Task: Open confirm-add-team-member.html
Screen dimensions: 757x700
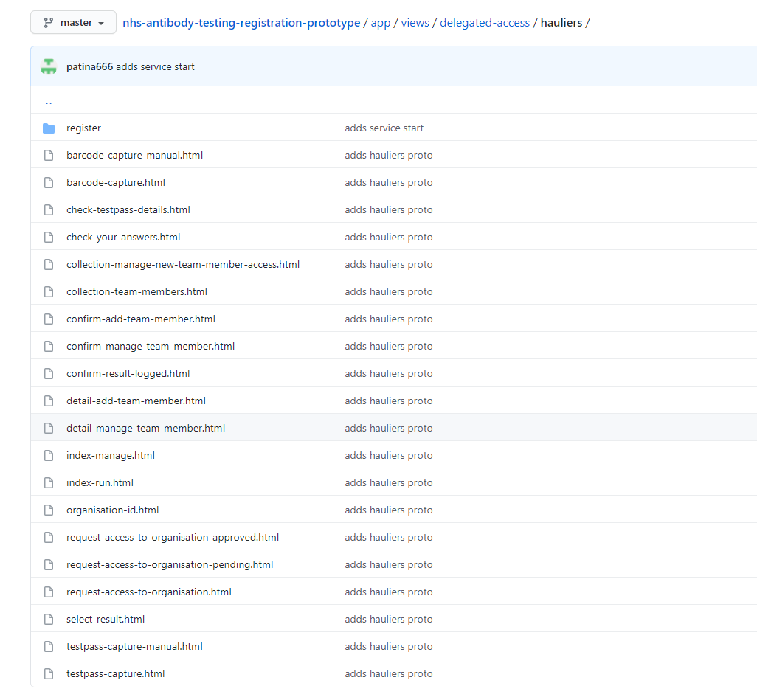Action: (x=141, y=319)
